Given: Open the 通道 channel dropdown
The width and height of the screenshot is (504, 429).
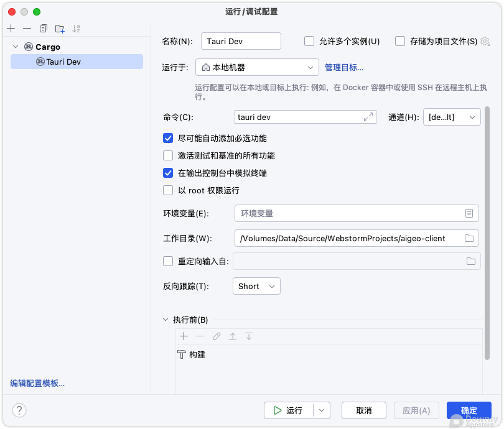Looking at the screenshot, I should 452,117.
